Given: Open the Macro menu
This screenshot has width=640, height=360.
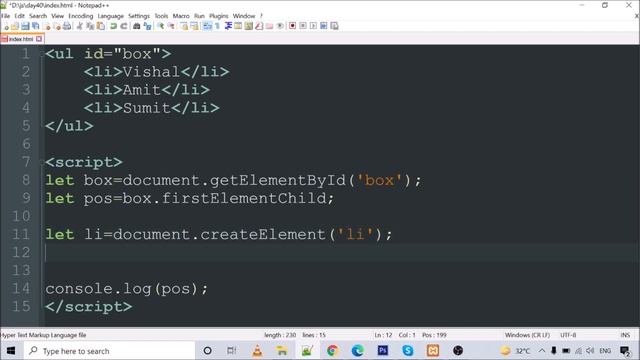Looking at the screenshot, I should pos(181,16).
